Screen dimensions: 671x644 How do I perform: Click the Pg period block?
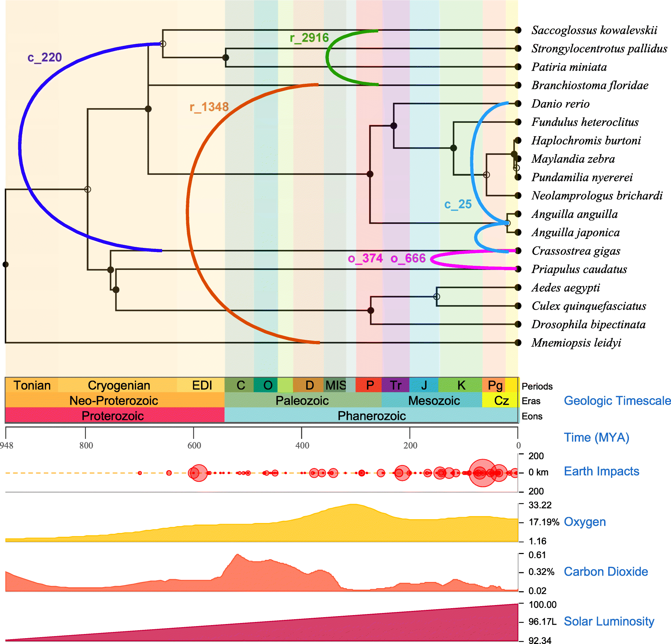pyautogui.click(x=494, y=385)
